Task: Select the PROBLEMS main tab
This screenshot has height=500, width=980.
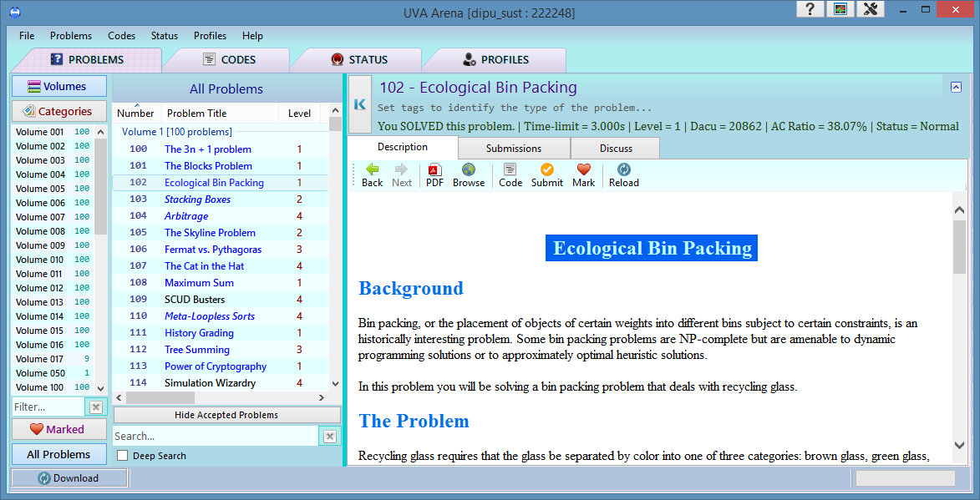Action: (87, 60)
